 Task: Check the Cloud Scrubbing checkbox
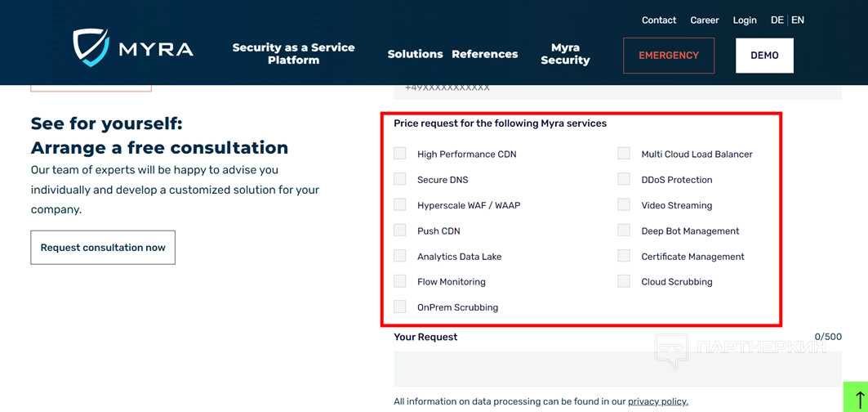coord(624,281)
